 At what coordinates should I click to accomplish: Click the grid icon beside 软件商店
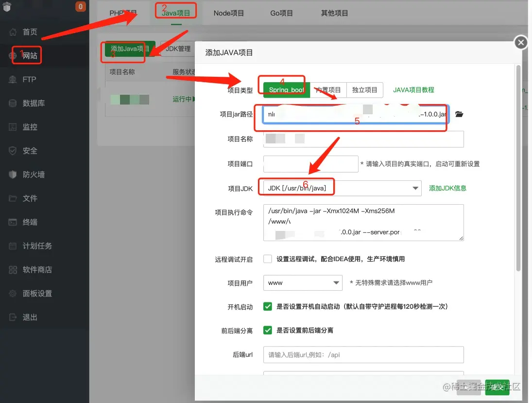(13, 270)
